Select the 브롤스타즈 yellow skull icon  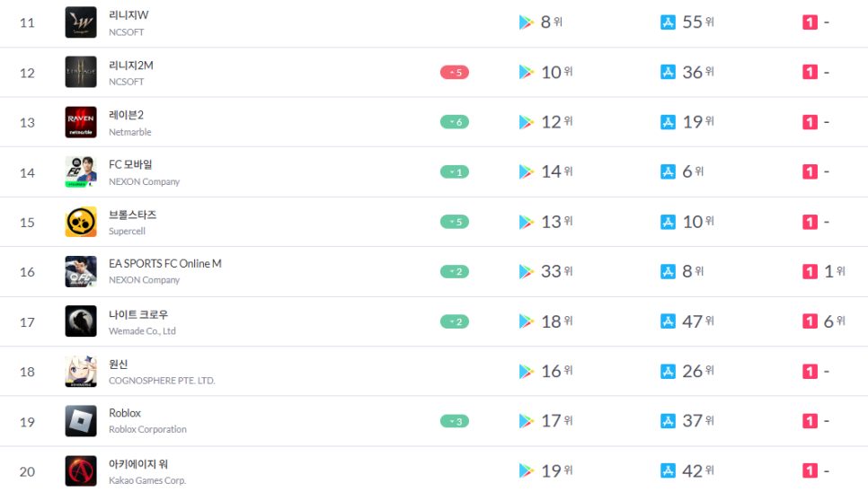pos(81,222)
